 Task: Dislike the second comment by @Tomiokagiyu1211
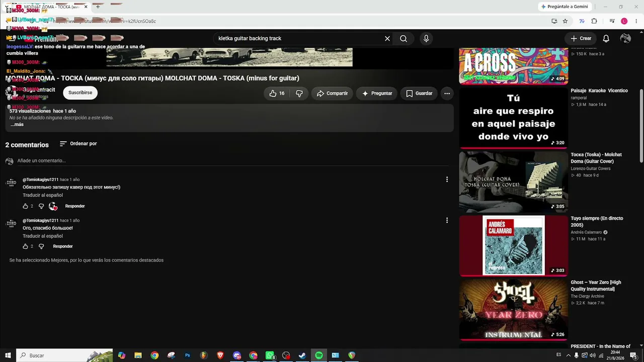click(x=41, y=246)
